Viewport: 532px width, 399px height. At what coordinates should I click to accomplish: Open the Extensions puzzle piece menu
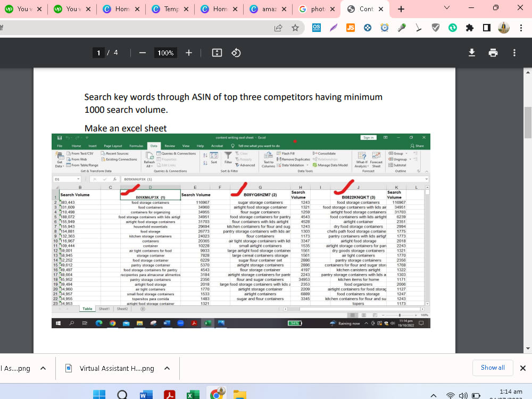pos(470,28)
